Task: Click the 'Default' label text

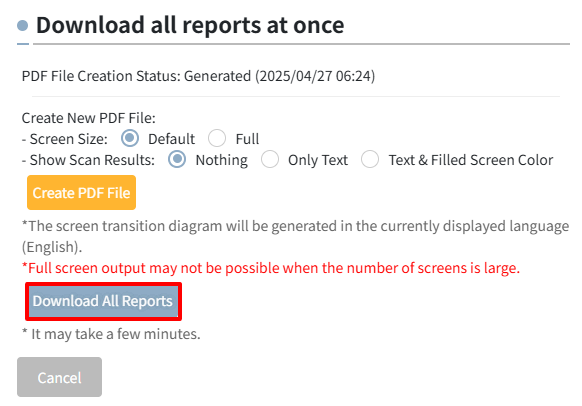Action: pyautogui.click(x=171, y=139)
